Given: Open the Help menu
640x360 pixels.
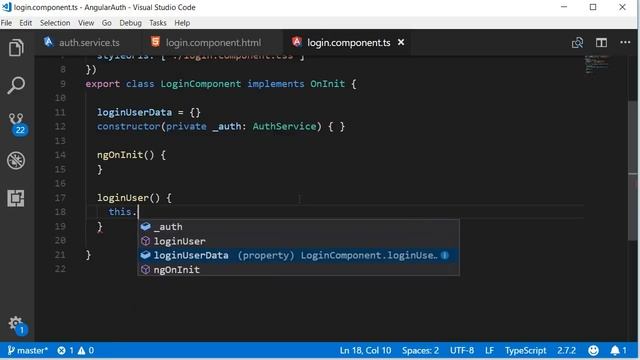Looking at the screenshot, I should [182, 23].
